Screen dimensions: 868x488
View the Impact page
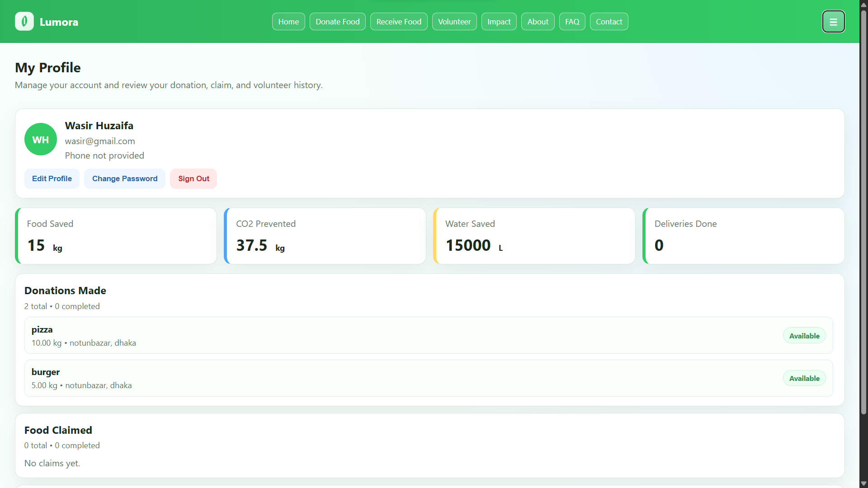[x=499, y=22]
